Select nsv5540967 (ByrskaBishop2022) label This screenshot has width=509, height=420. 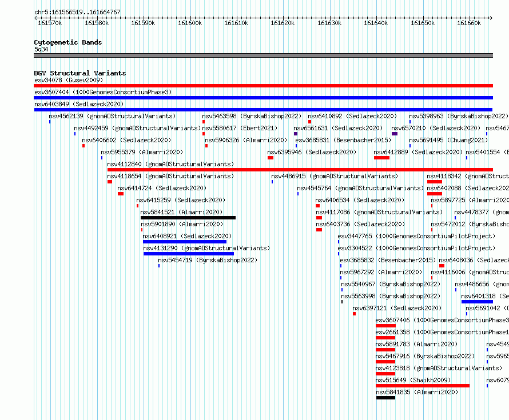coord(391,284)
